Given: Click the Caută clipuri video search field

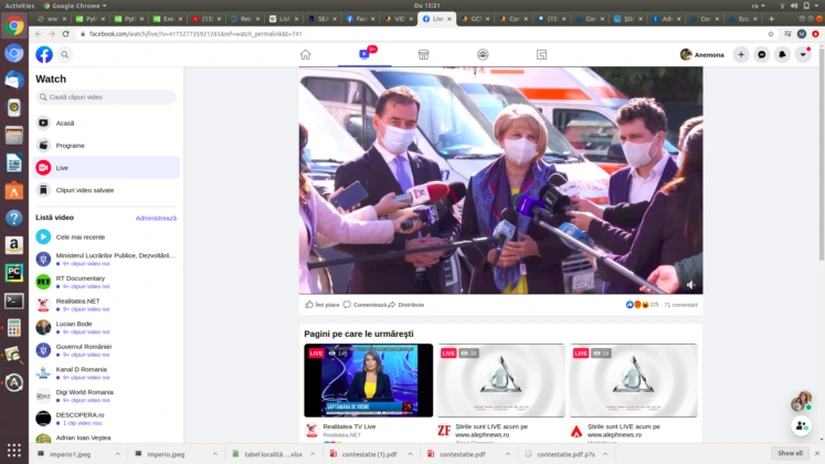Looking at the screenshot, I should point(108,97).
